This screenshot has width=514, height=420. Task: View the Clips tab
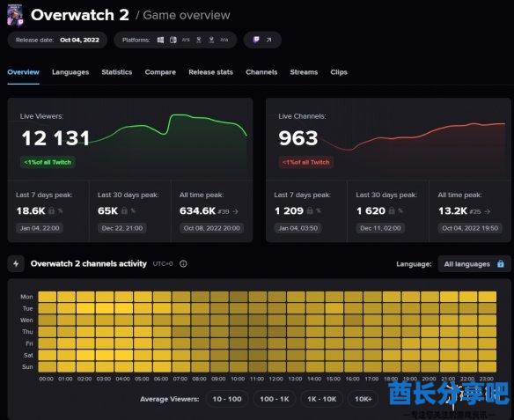click(x=339, y=72)
